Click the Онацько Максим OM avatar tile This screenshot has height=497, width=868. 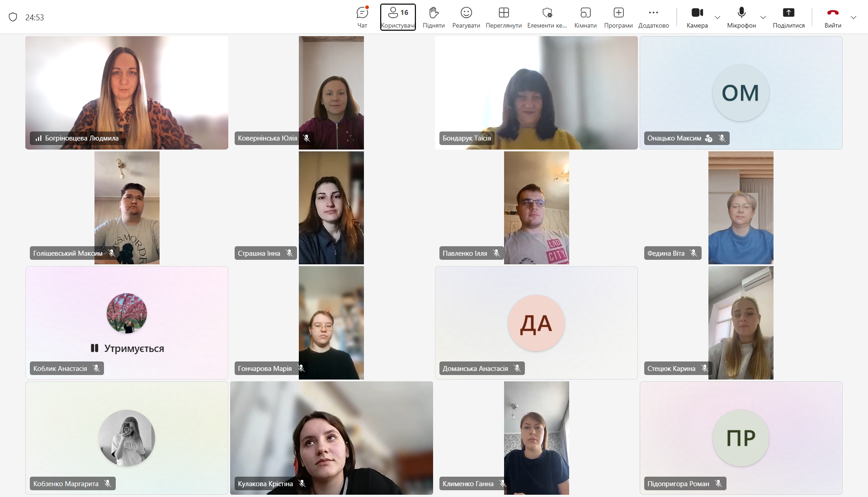click(741, 93)
